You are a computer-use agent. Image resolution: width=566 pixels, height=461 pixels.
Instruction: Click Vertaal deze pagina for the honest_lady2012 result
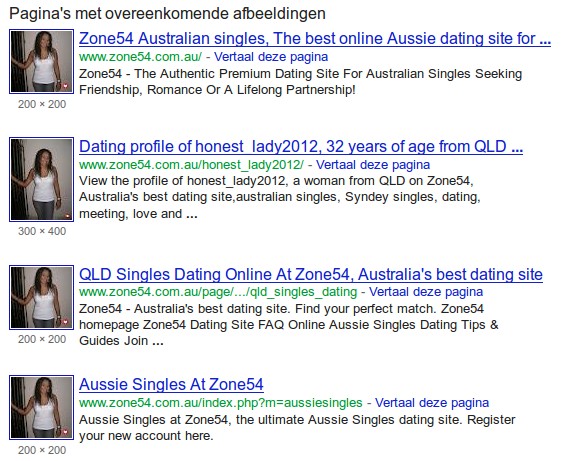point(373,165)
